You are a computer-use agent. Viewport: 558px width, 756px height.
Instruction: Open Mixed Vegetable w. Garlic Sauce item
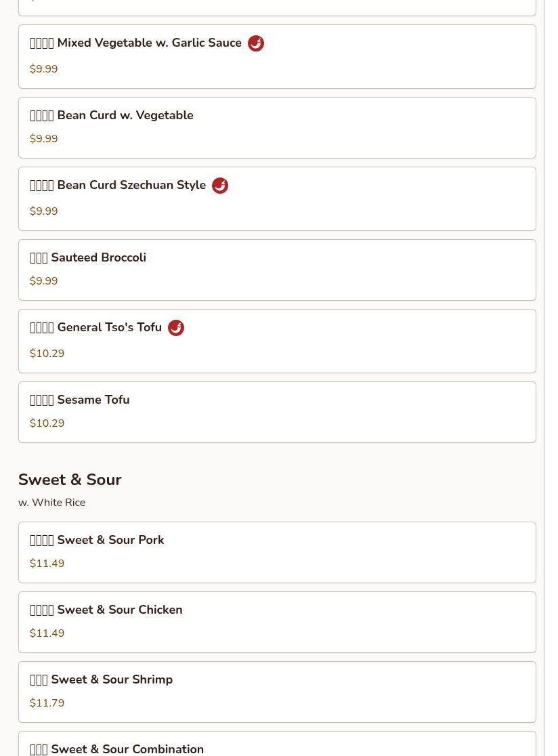277,56
